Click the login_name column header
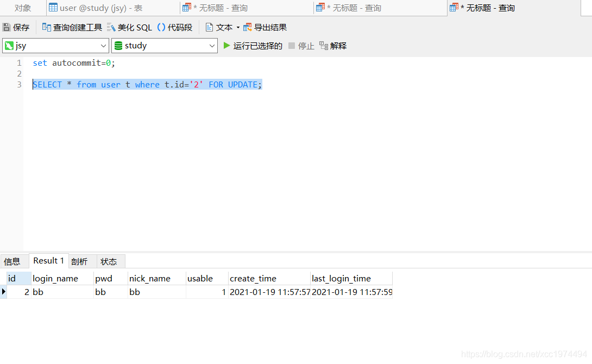This screenshot has height=364, width=592. tap(62, 278)
